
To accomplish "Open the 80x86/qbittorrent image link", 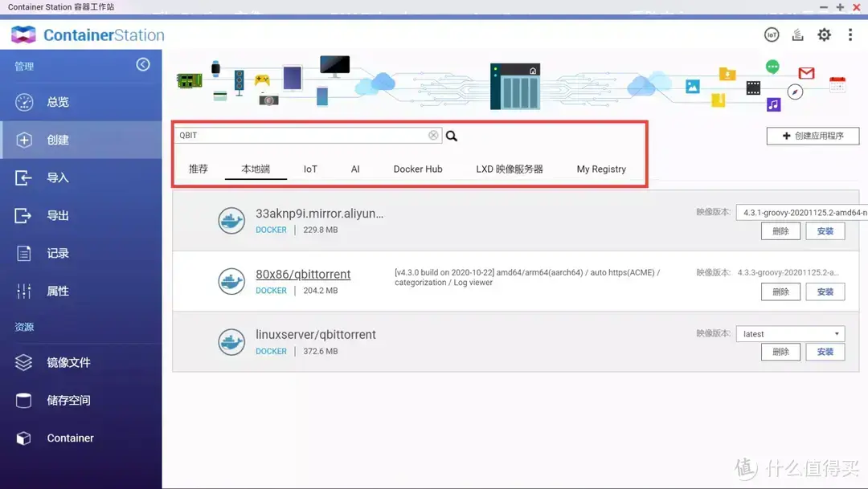I will click(x=302, y=274).
